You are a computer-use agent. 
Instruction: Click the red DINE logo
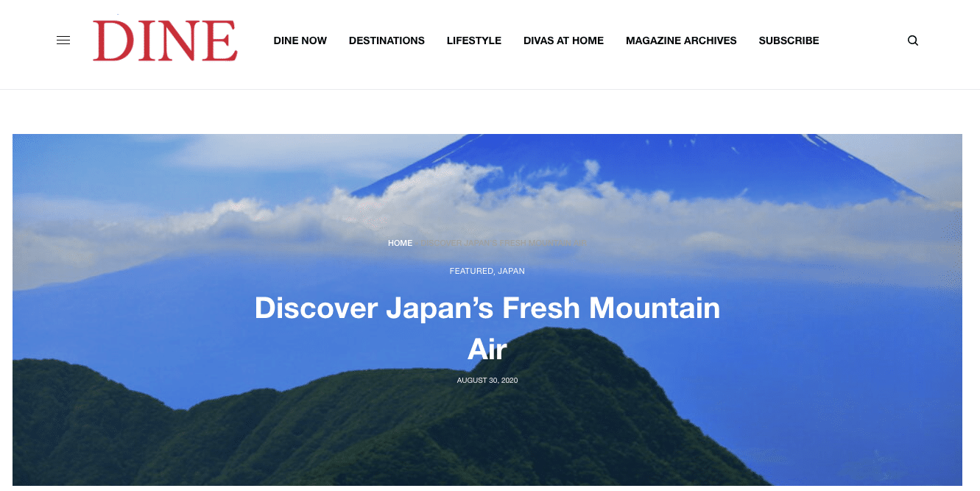(x=165, y=40)
